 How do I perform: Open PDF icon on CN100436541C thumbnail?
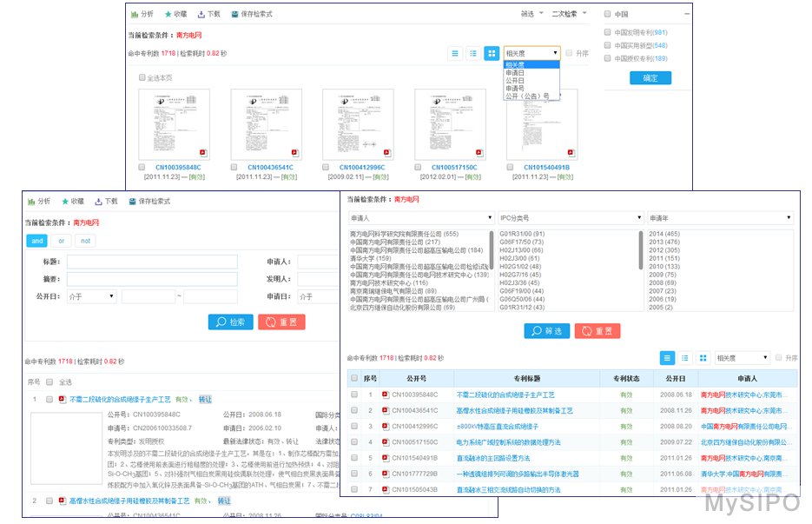tap(295, 153)
